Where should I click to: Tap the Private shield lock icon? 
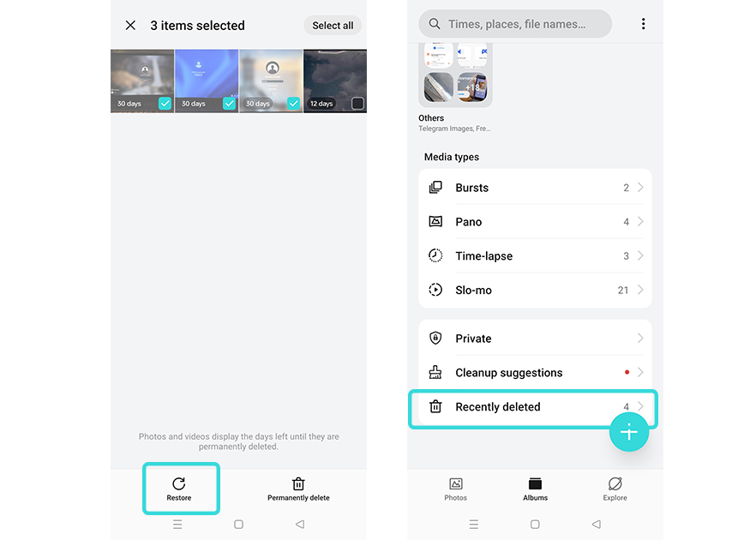[435, 338]
